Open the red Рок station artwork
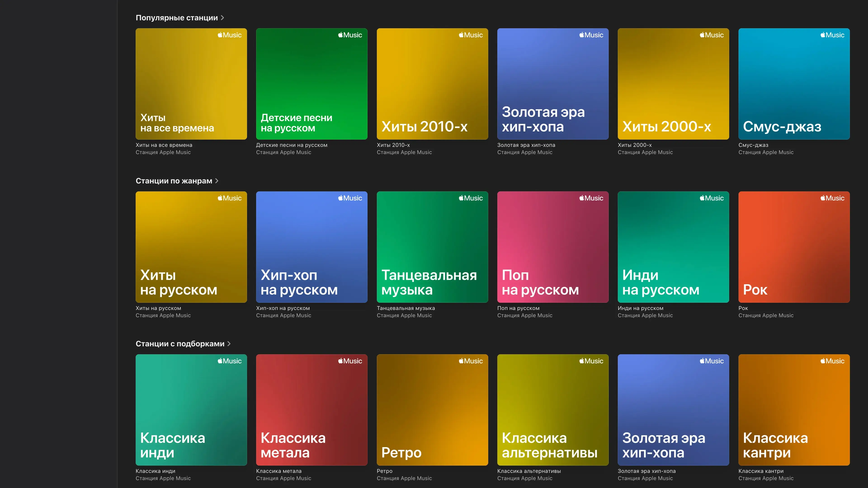The image size is (868, 488). (x=794, y=247)
